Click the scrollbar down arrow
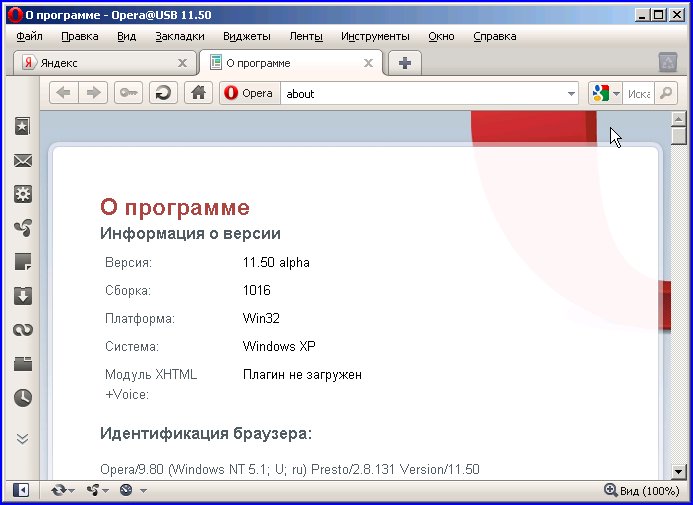This screenshot has width=693, height=505. (678, 471)
